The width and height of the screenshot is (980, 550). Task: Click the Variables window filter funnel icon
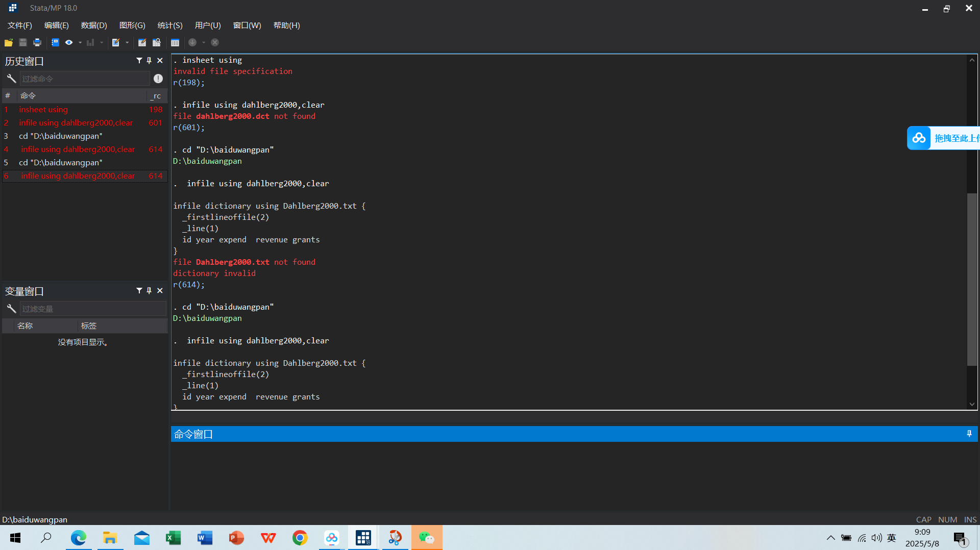tap(139, 291)
